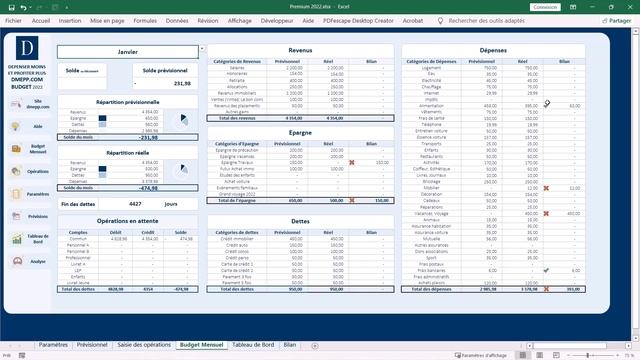The image size is (640, 360).
Task: Open the Insertion ribbon tab
Action: tap(70, 20)
